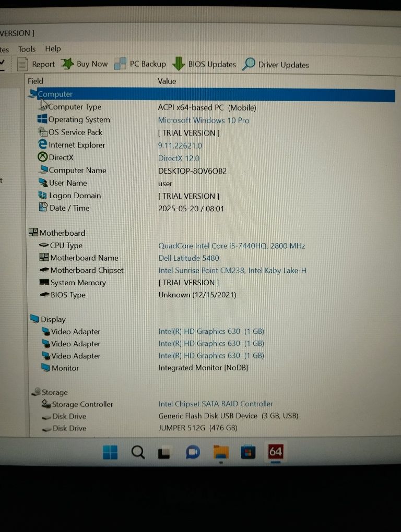Select the Computer Type row label

(x=75, y=107)
